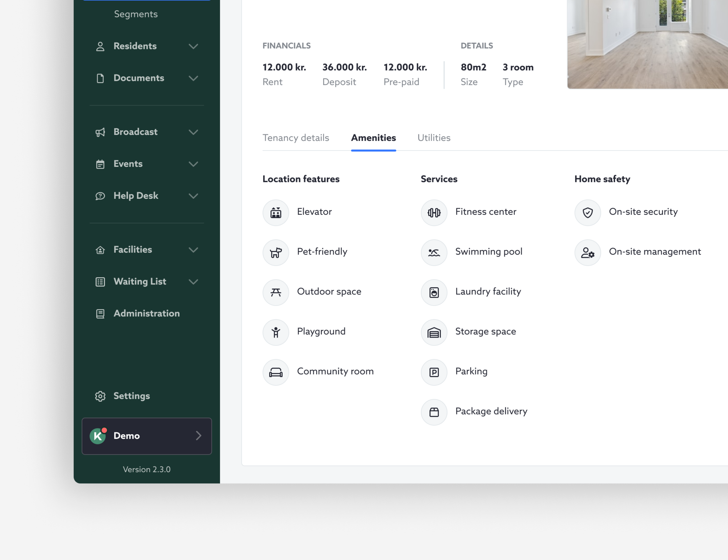Viewport: 728px width, 560px height.
Task: Open the Demo account switcher
Action: coord(147,436)
